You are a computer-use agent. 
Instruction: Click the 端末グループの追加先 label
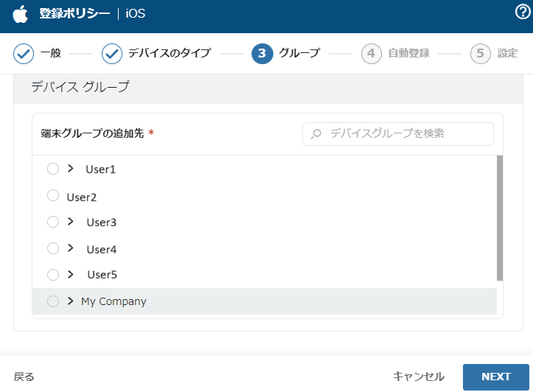pyautogui.click(x=92, y=133)
